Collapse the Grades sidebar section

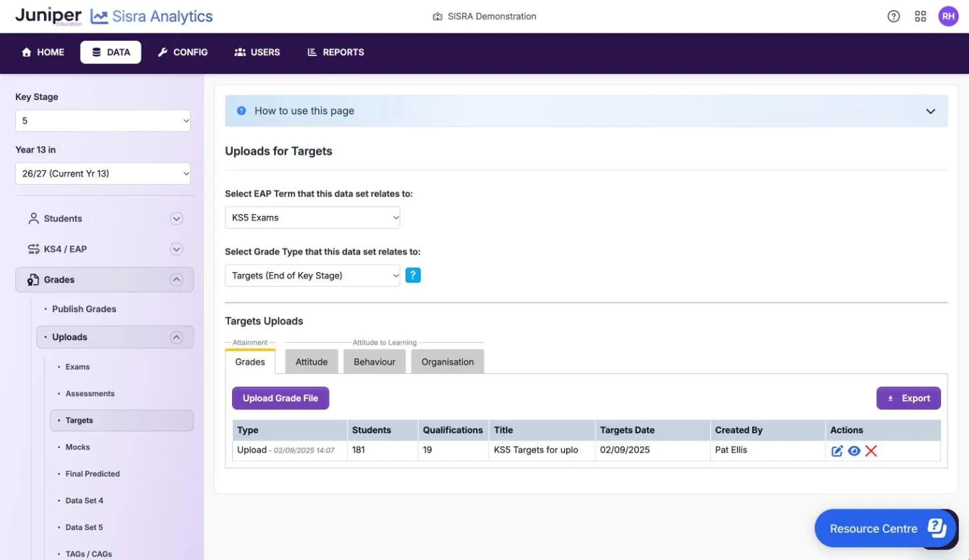pos(105,280)
